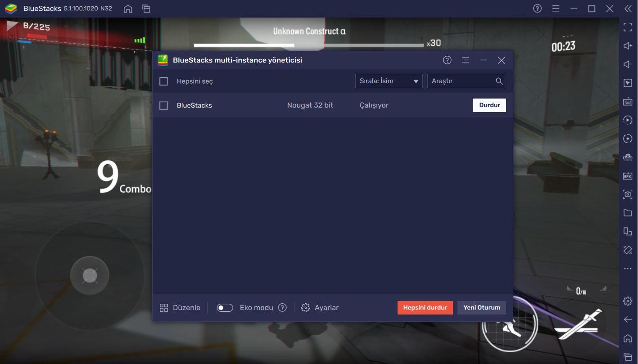Stop instance with Durdur button

click(x=489, y=105)
